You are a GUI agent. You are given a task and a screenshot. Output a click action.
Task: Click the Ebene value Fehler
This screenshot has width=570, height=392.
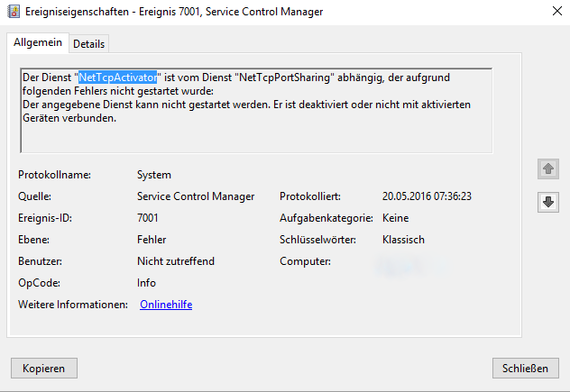click(152, 240)
